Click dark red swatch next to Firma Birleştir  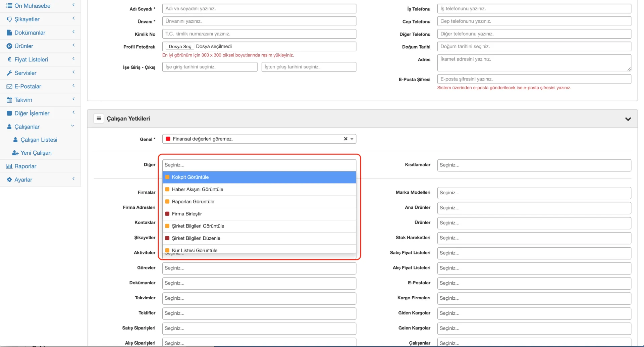167,214
